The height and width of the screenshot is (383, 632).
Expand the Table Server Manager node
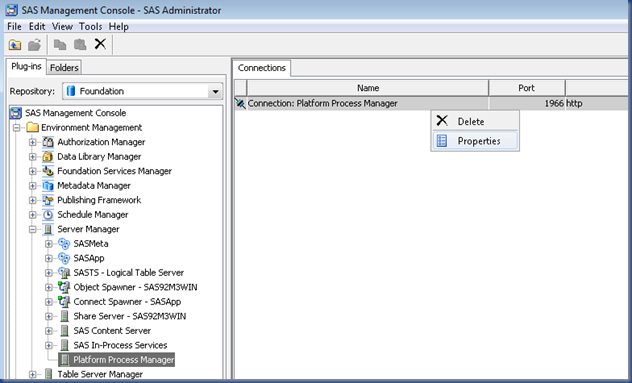[x=33, y=375]
